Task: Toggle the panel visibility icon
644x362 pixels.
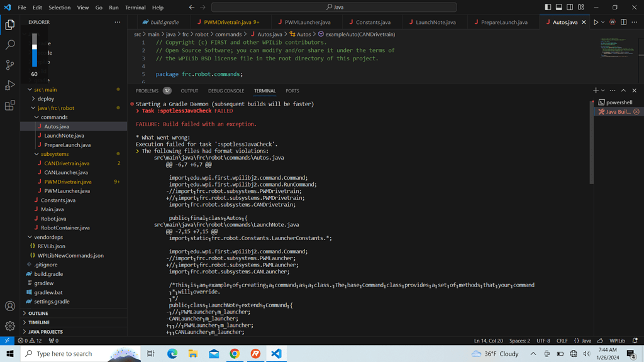Action: point(558,6)
